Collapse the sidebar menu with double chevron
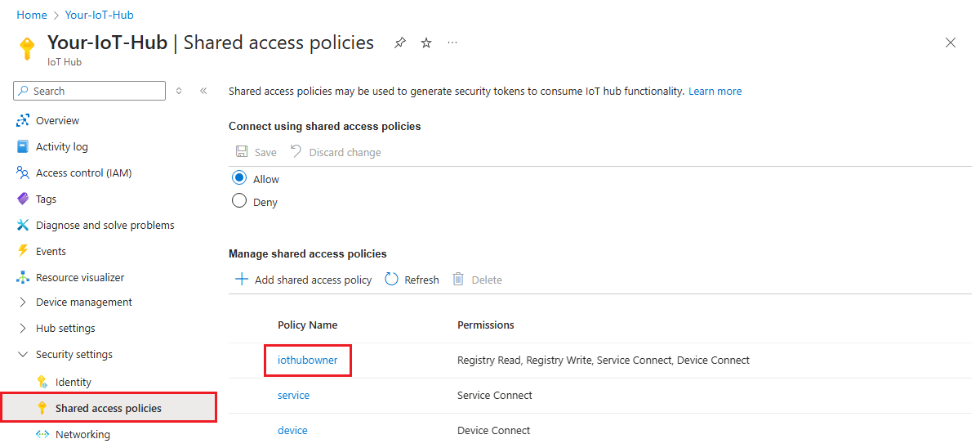Image resolution: width=980 pixels, height=448 pixels. 203,91
